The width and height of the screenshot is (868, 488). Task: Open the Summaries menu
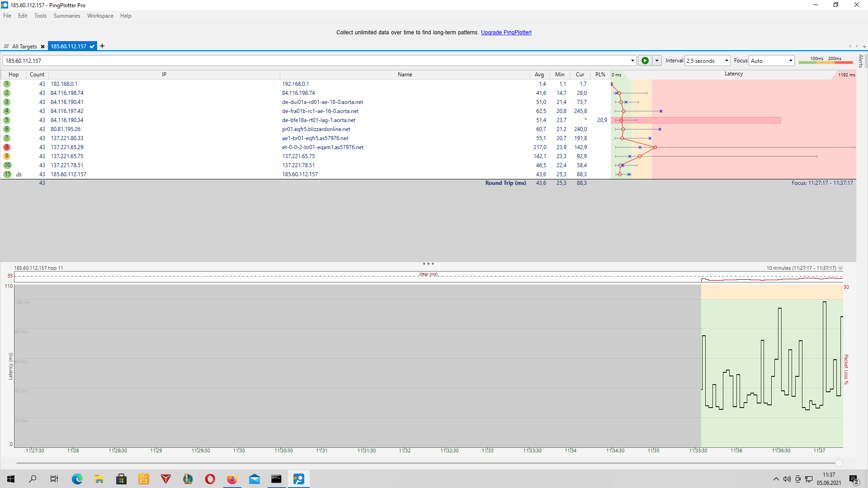point(66,16)
